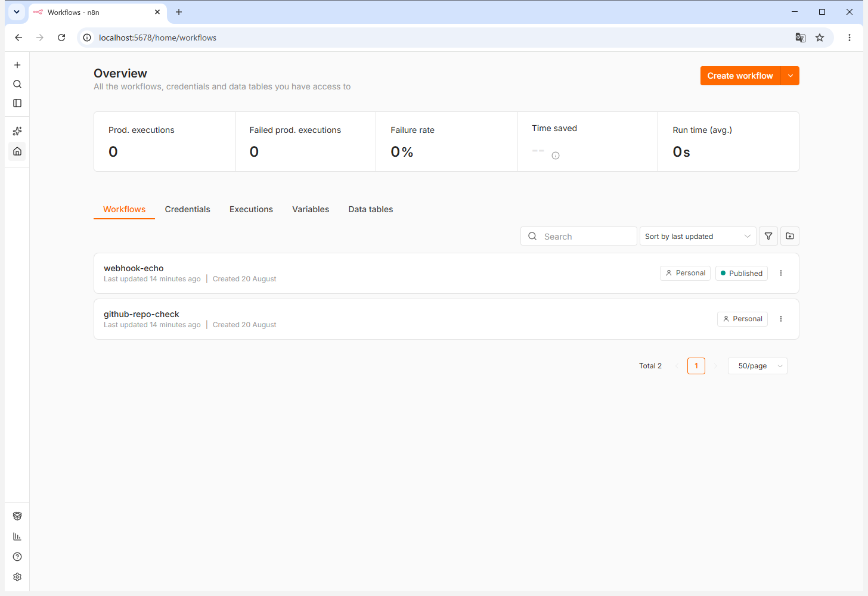
Task: Open Settings via the gear icon
Action: click(17, 577)
